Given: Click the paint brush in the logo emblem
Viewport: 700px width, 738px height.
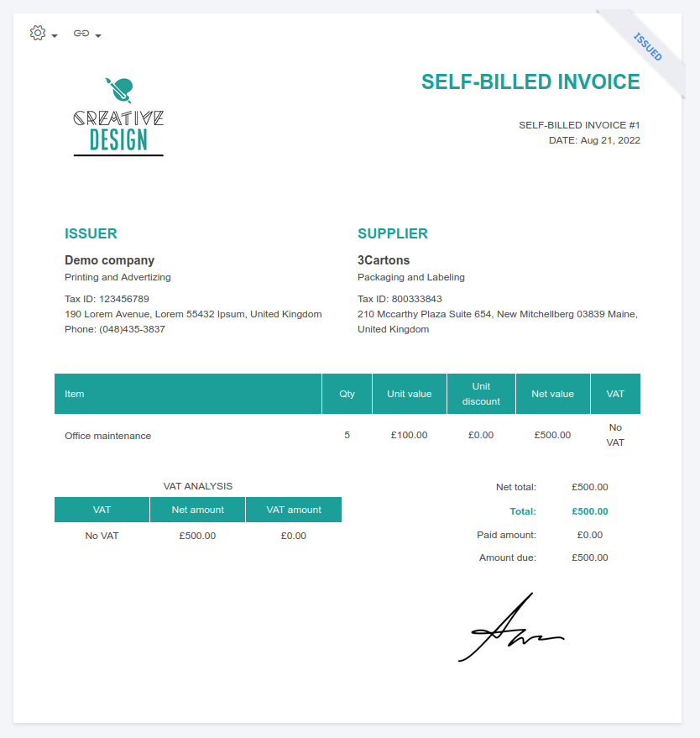Looking at the screenshot, I should [114, 86].
